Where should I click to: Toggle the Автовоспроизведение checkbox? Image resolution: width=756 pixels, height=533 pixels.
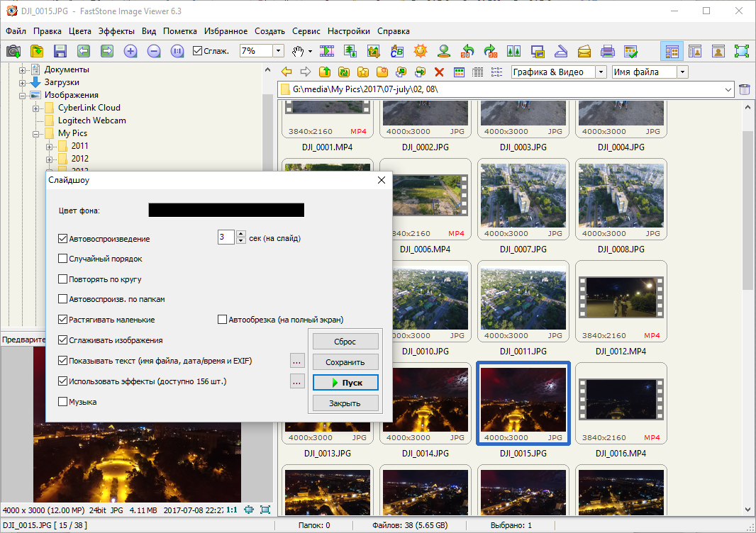62,239
